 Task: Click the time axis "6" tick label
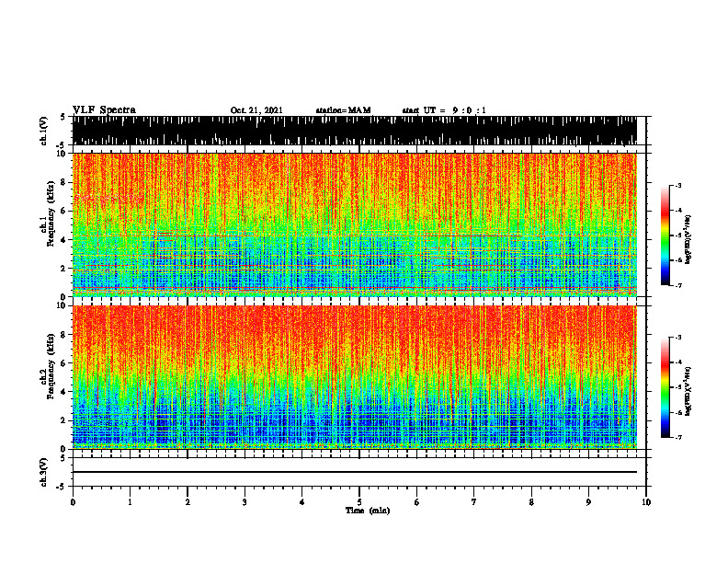(417, 502)
